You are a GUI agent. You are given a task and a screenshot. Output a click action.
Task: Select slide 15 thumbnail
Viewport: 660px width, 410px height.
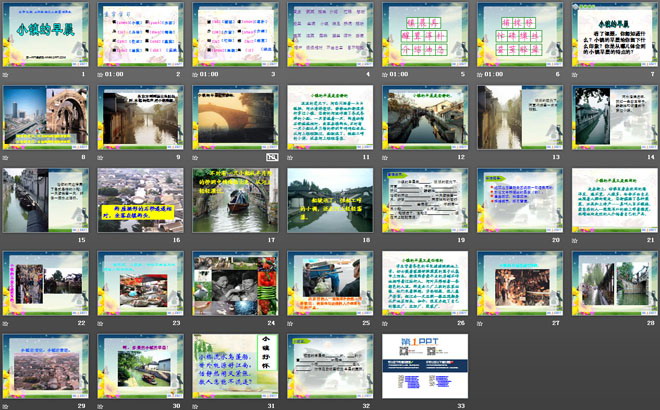(46, 200)
